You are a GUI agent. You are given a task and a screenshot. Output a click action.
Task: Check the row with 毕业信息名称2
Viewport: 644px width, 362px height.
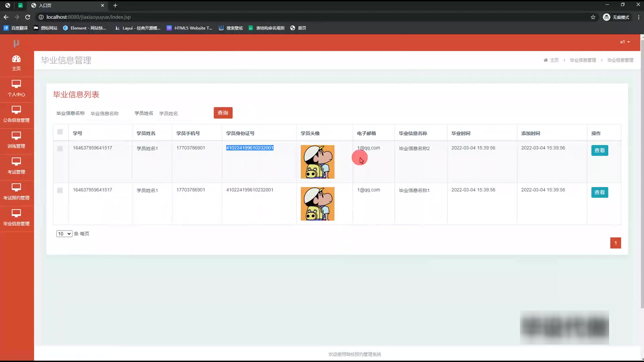(60, 148)
